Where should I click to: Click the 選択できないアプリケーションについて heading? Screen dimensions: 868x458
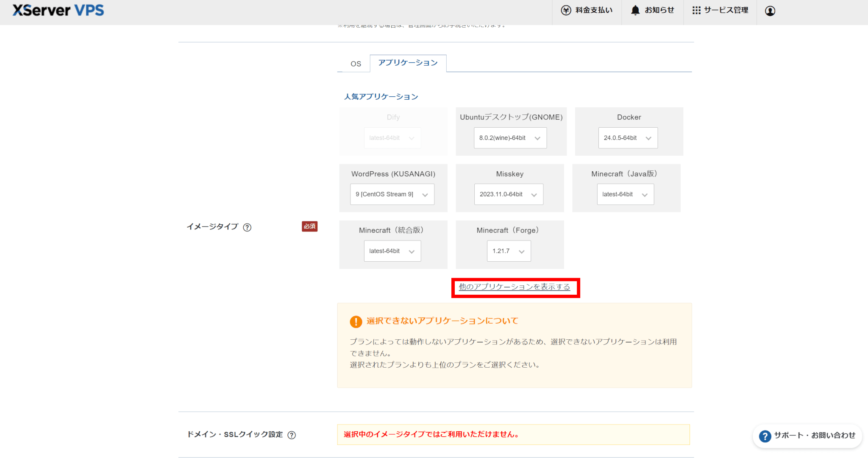tap(442, 321)
